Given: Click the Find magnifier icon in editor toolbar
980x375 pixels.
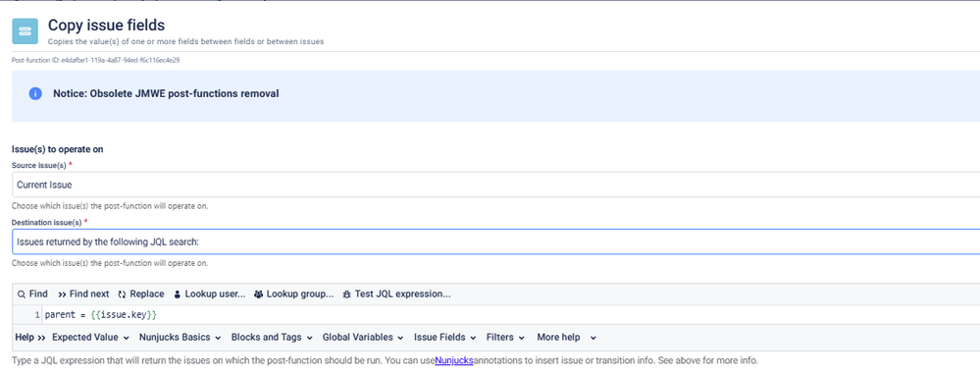Looking at the screenshot, I should 22,295.
